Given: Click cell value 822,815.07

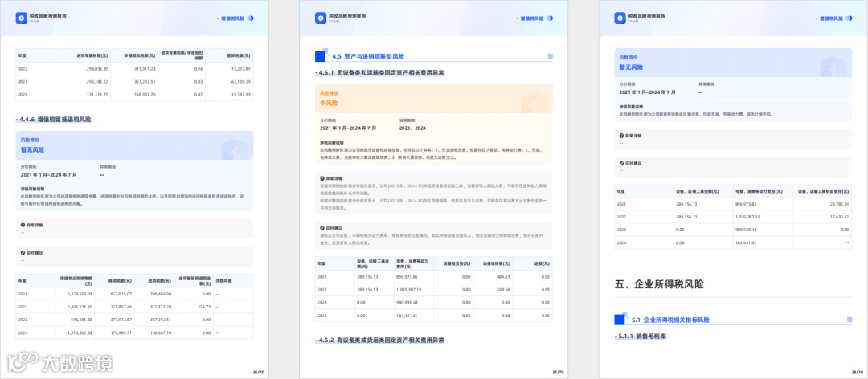Looking at the screenshot, I should pos(120,295).
